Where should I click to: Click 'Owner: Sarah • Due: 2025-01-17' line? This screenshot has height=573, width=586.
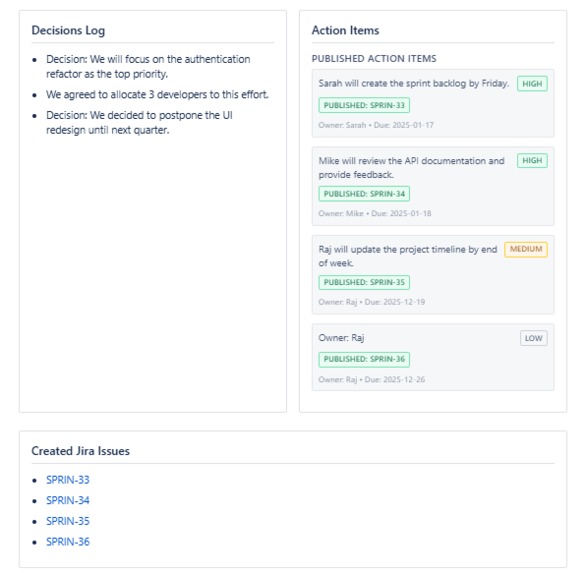pos(376,125)
